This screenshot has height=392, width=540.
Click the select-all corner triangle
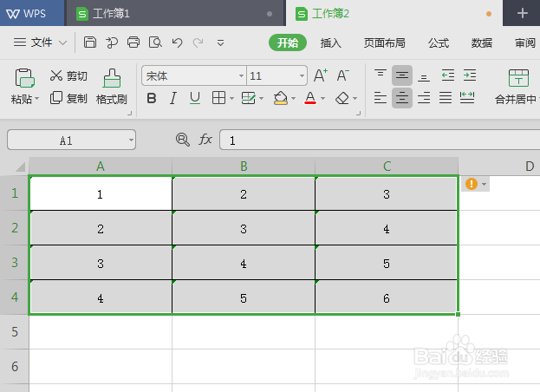click(21, 167)
